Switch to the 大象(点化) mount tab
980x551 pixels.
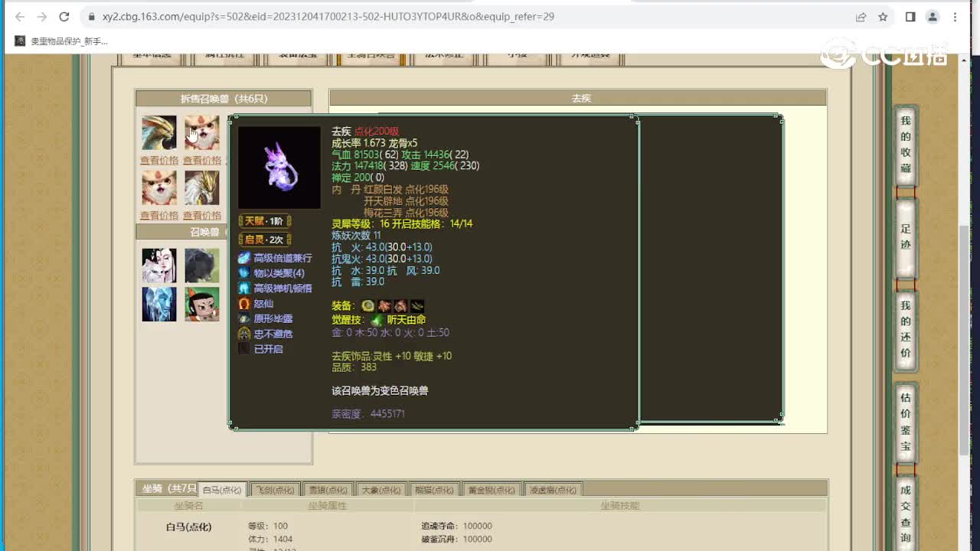[381, 490]
